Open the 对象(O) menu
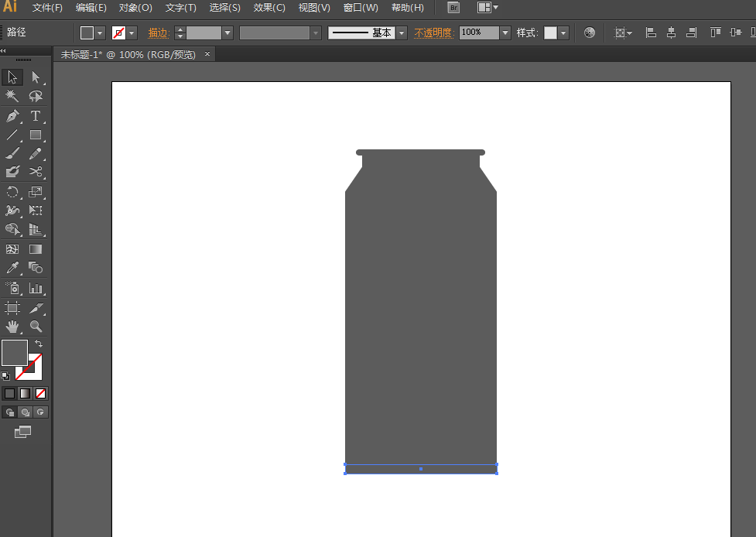Screen dimensions: 756x537 coord(135,8)
